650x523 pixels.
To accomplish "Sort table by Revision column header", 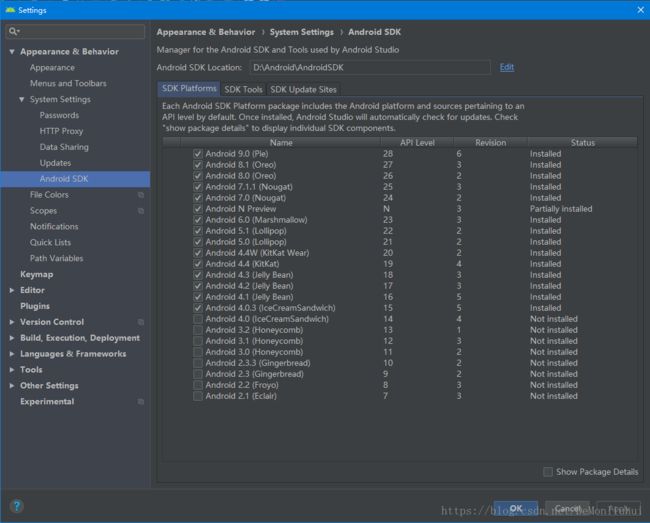I will 490,143.
